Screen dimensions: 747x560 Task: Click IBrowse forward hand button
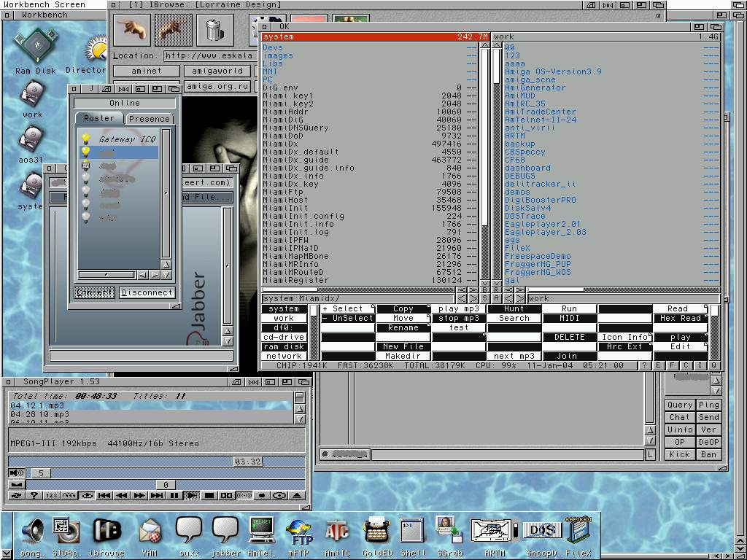[174, 29]
